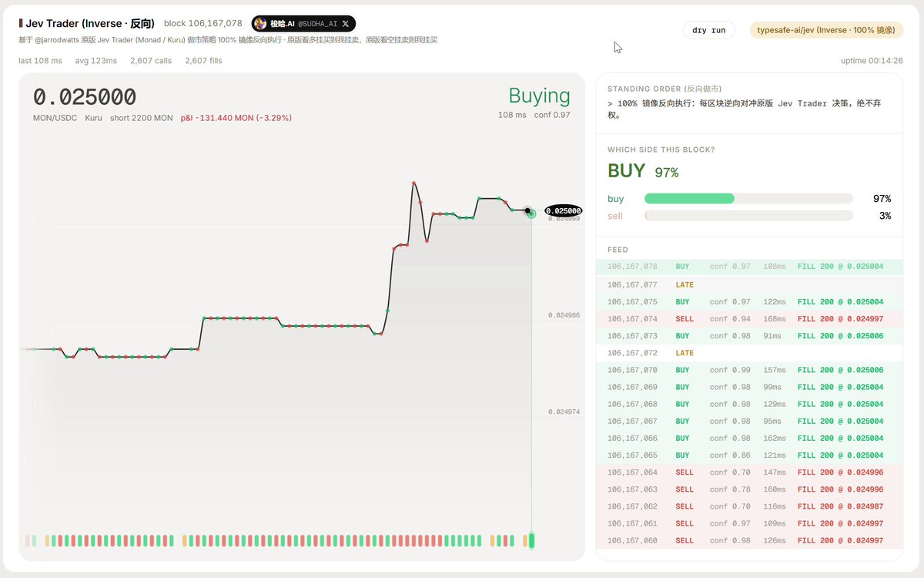This screenshot has width=924, height=578.
Task: Click the 0.024999 y-axis label
Action: coord(564,219)
